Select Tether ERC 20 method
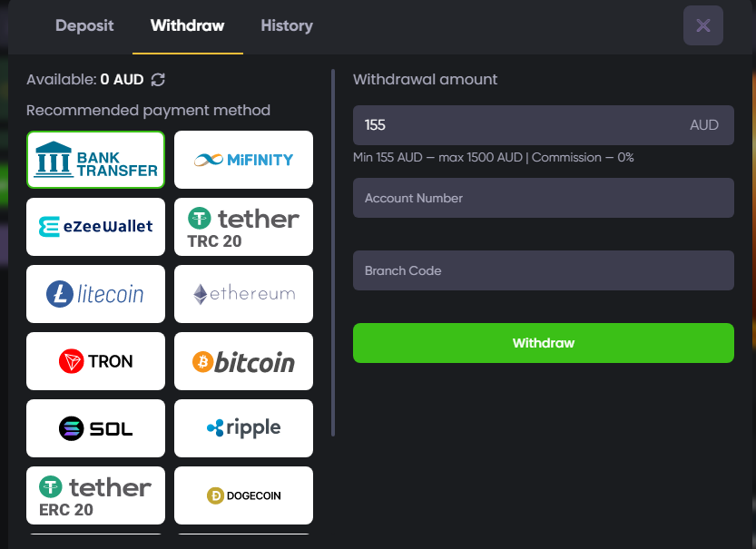Viewport: 756px width, 549px height. [x=96, y=495]
